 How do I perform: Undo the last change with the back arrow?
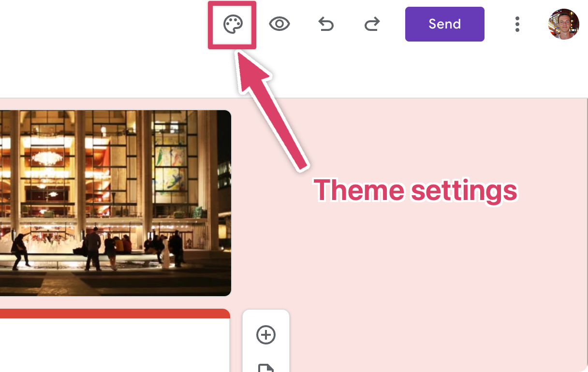click(326, 24)
